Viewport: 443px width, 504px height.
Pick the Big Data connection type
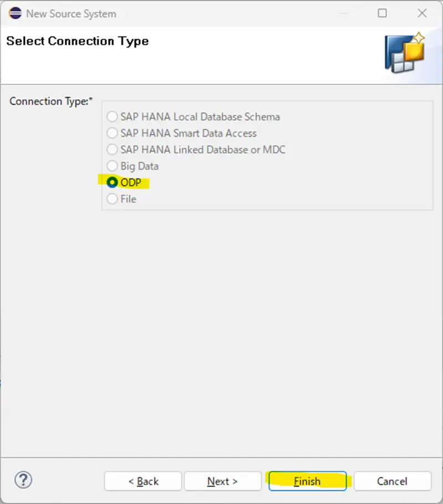point(133,166)
